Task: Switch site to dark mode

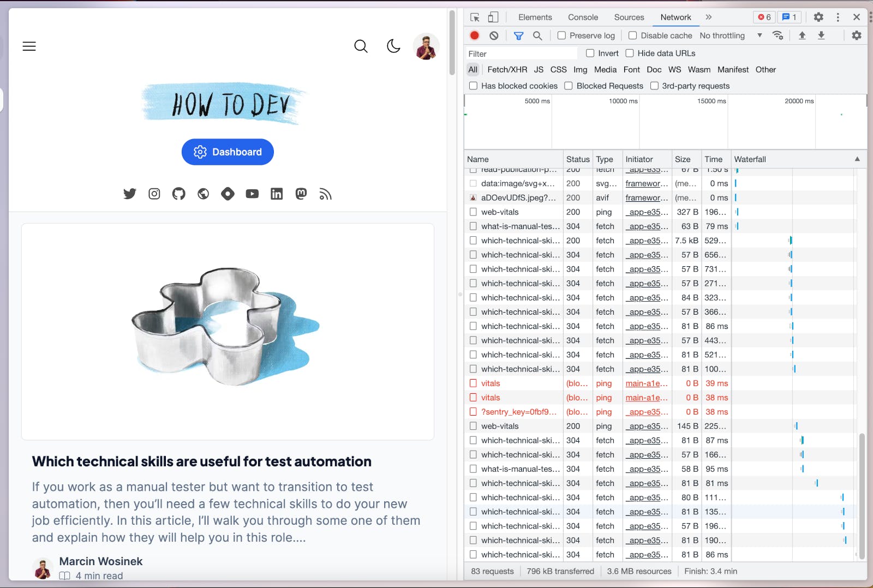Action: pyautogui.click(x=393, y=46)
